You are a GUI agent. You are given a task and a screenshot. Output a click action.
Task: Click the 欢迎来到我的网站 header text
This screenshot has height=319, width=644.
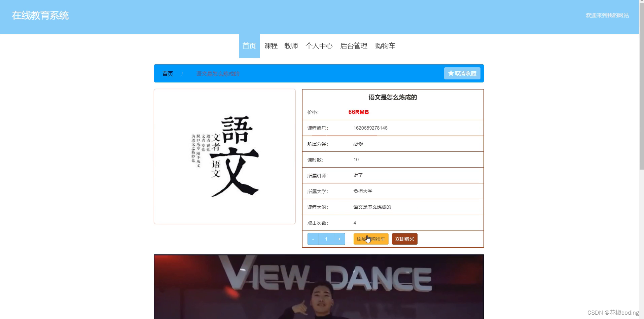pos(607,15)
